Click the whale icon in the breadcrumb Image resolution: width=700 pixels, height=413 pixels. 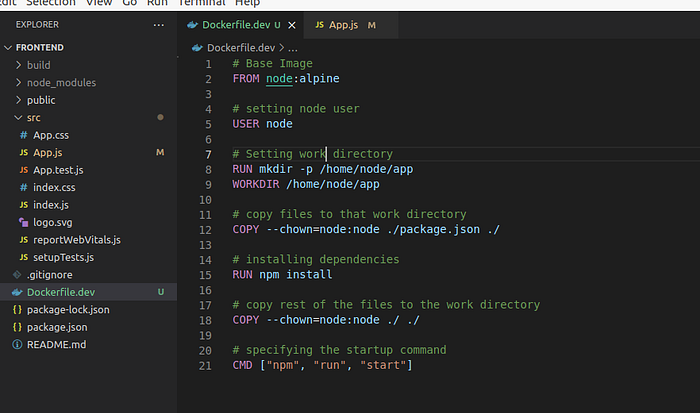(197, 48)
